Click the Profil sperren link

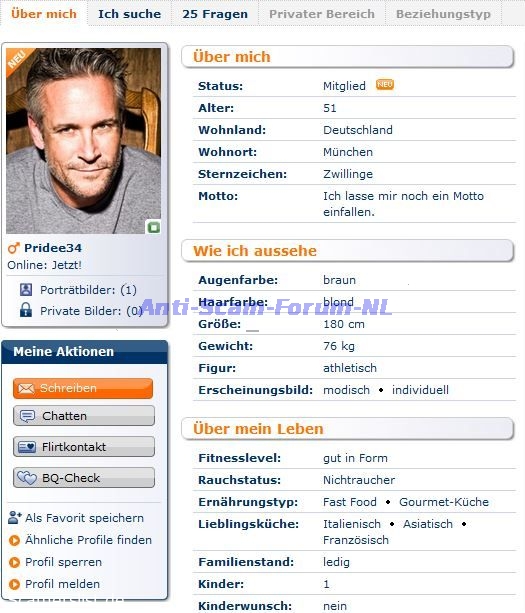(x=63, y=562)
